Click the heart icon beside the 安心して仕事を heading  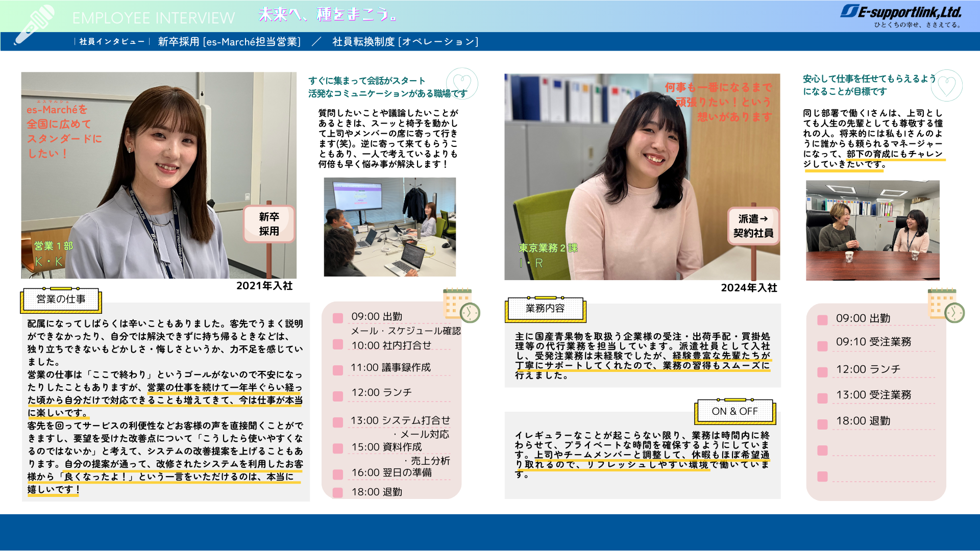coord(946,85)
